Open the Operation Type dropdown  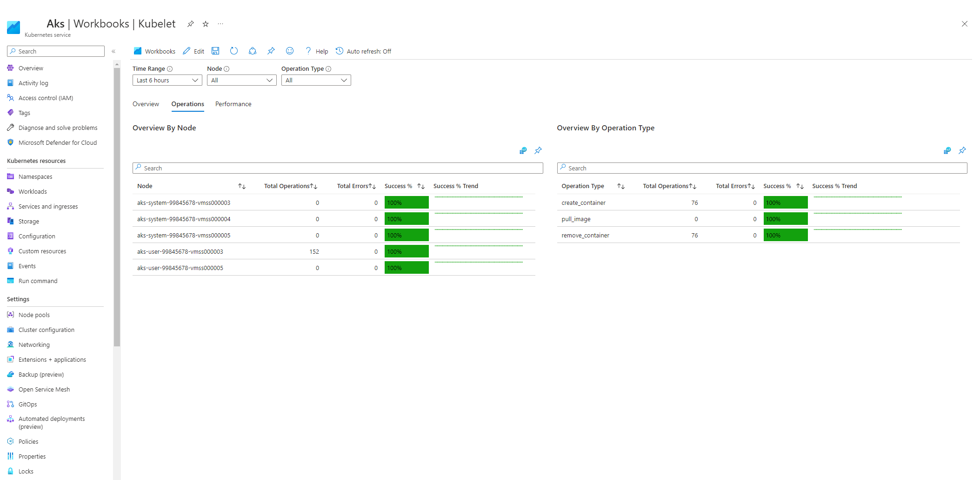click(x=316, y=80)
